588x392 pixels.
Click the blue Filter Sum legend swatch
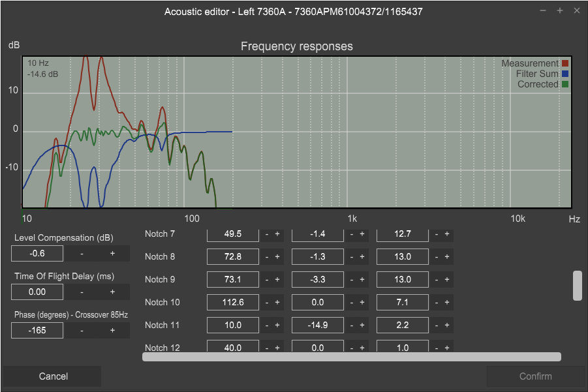tap(565, 74)
